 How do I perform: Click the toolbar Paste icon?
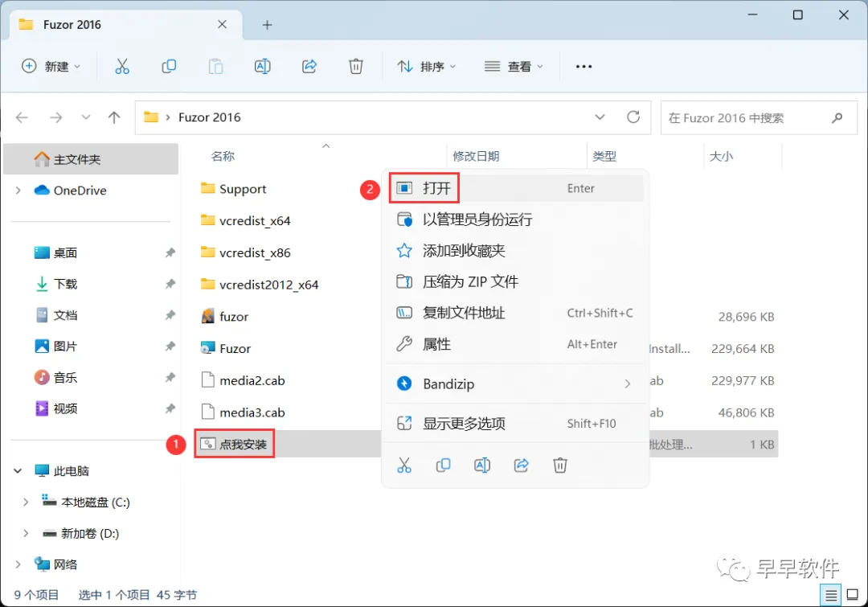pos(215,67)
